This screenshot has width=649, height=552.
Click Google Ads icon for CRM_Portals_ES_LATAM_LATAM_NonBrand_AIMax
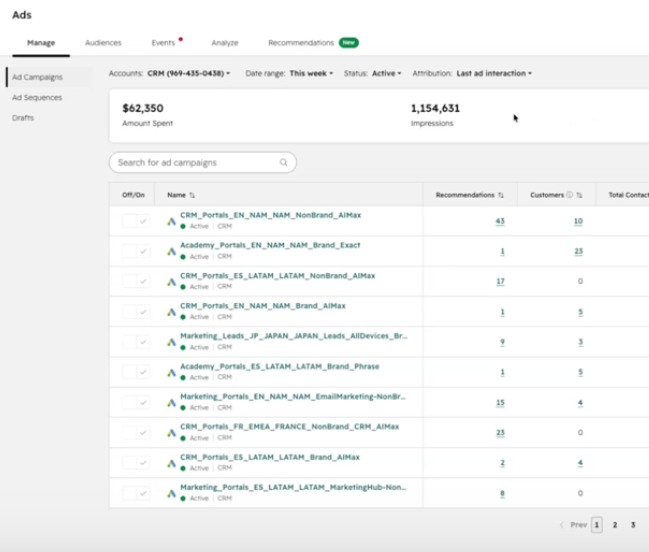pos(171,282)
